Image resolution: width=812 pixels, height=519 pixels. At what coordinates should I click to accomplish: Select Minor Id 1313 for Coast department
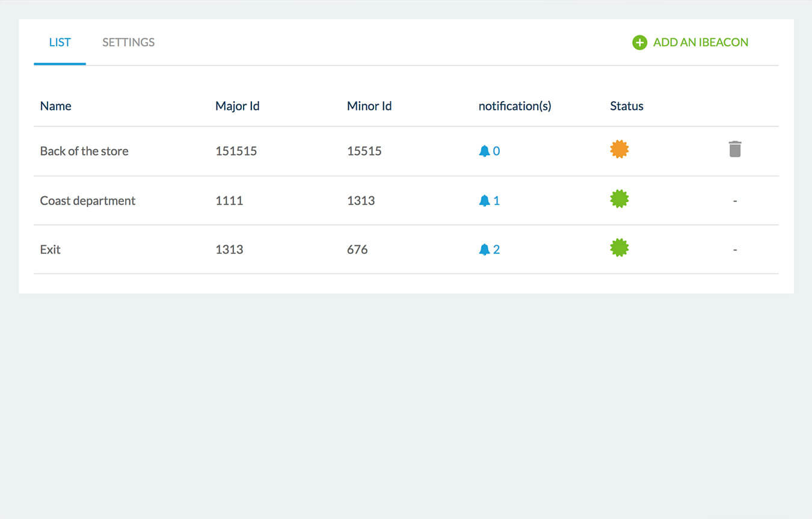click(x=361, y=201)
